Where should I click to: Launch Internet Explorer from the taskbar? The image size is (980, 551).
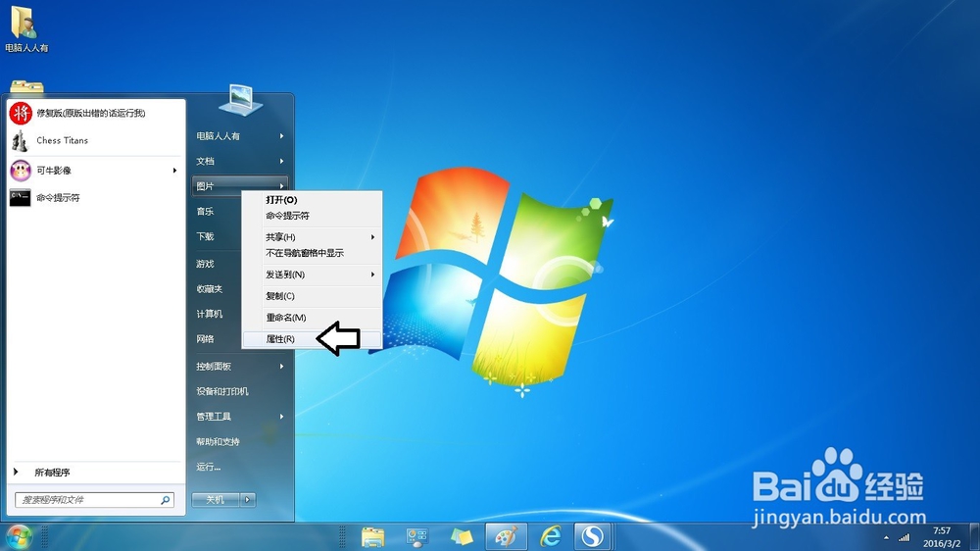(x=550, y=536)
